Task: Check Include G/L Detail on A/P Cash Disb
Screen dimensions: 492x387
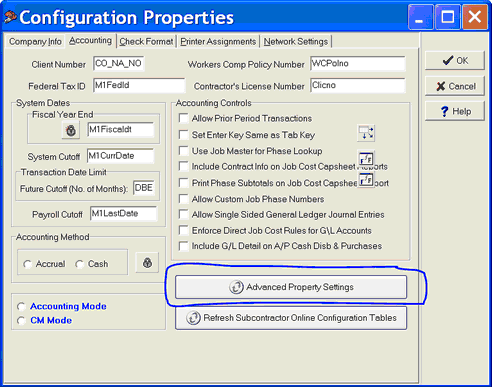Action: 184,246
